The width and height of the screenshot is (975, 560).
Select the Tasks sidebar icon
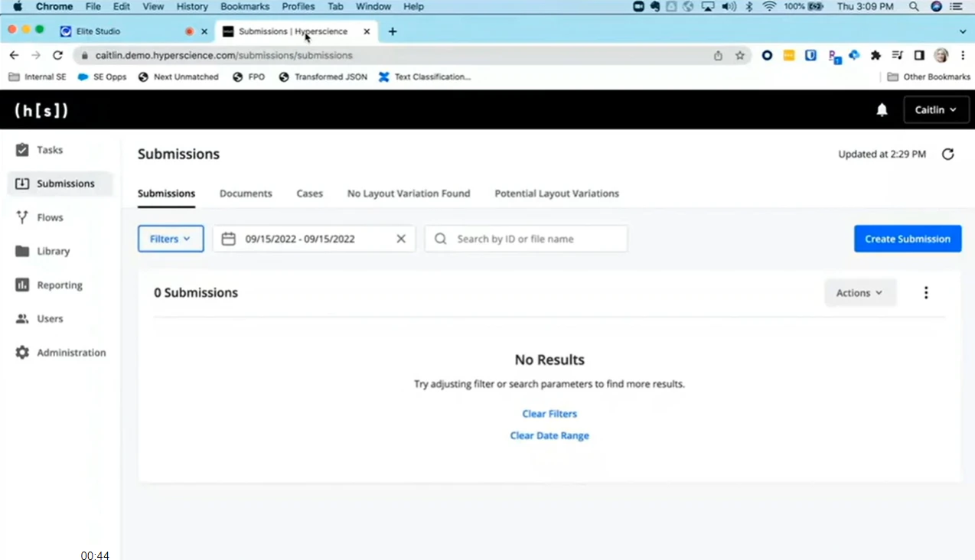(23, 150)
